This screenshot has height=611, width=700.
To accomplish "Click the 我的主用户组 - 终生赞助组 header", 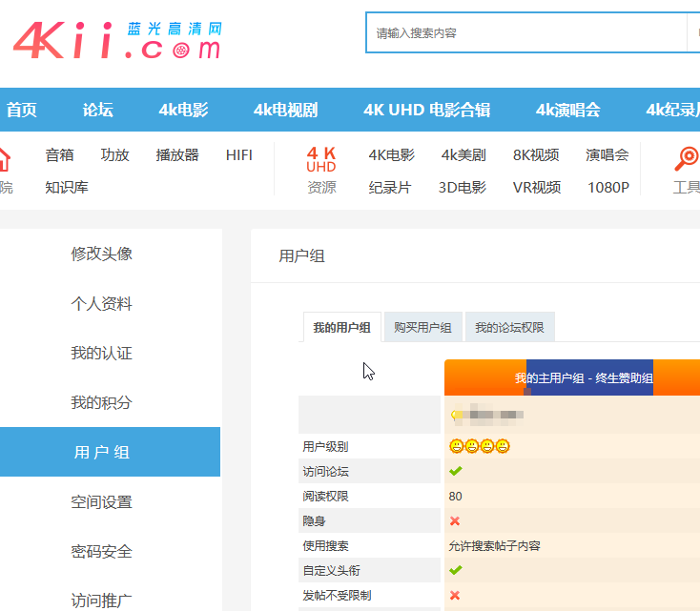I will coord(584,378).
